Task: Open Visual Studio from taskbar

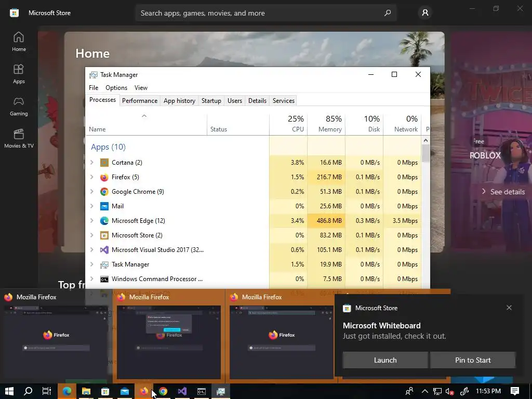Action: [x=182, y=391]
